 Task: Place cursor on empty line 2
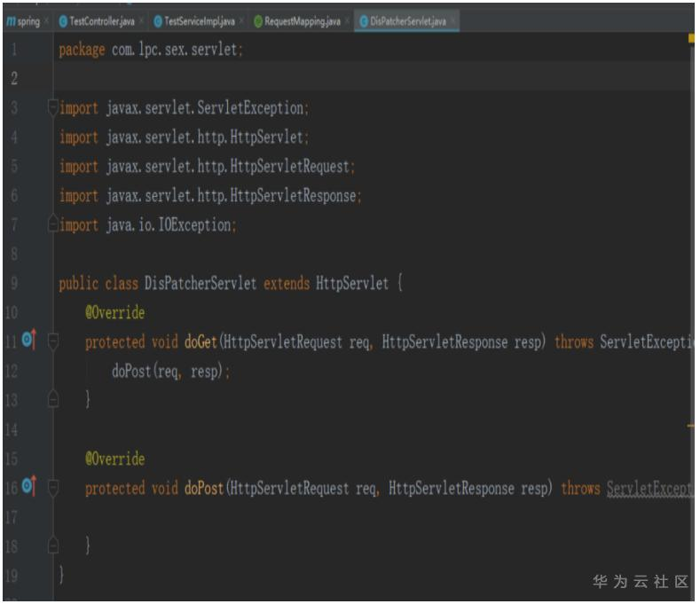click(x=373, y=78)
